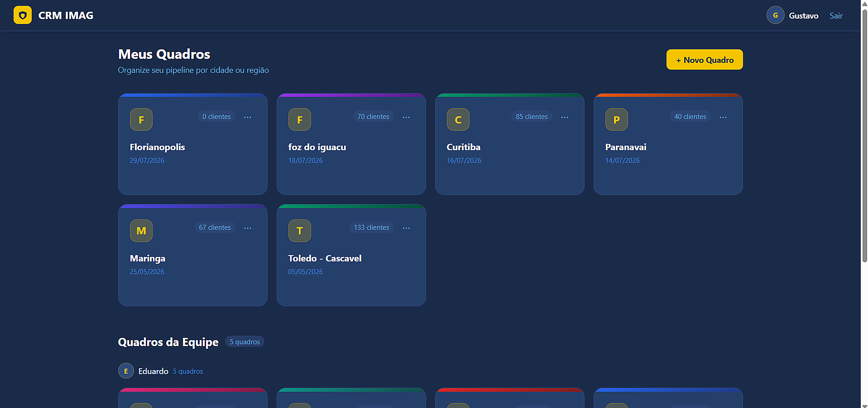Click the 5 quadros badge beside Quadros da Equipe

pos(245,342)
